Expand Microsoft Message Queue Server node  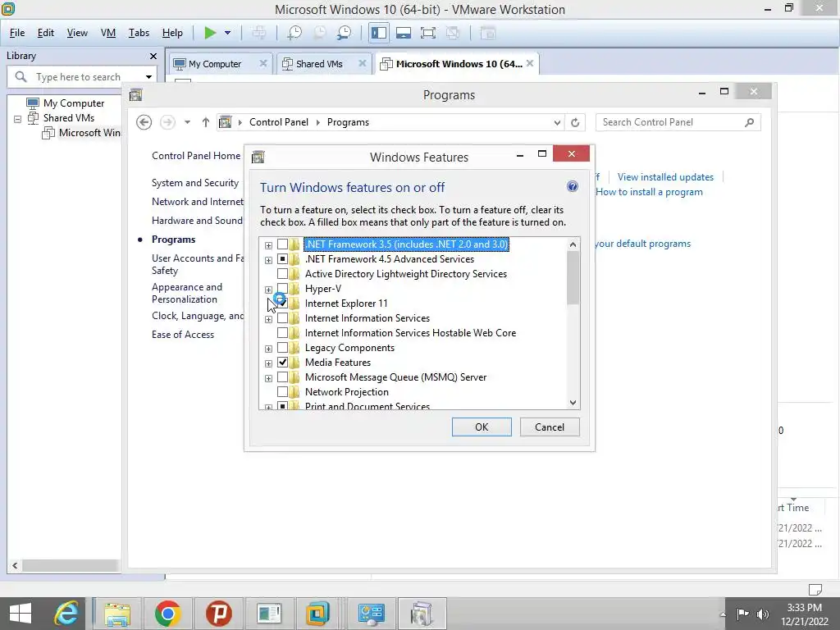268,379
